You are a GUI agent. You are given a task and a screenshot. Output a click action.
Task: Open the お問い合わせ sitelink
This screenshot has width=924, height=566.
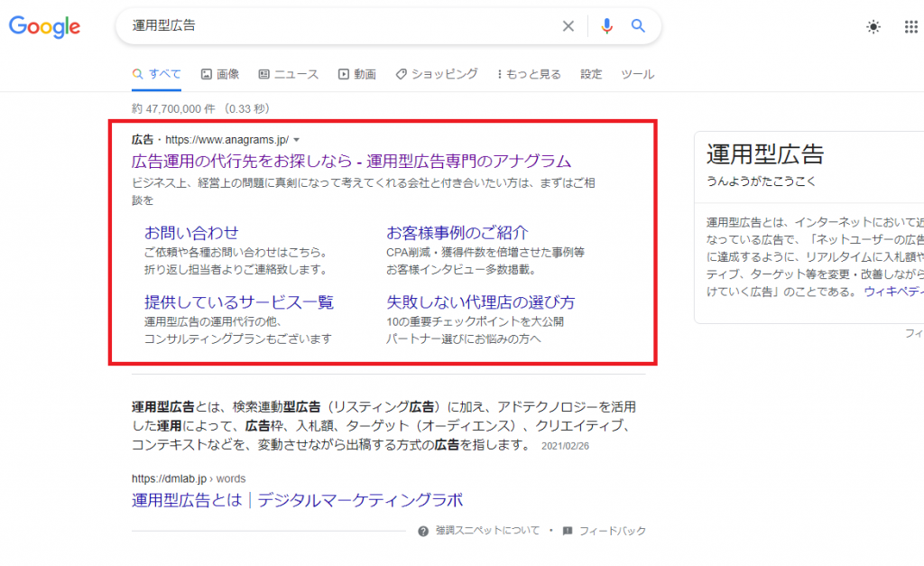pyautogui.click(x=191, y=233)
